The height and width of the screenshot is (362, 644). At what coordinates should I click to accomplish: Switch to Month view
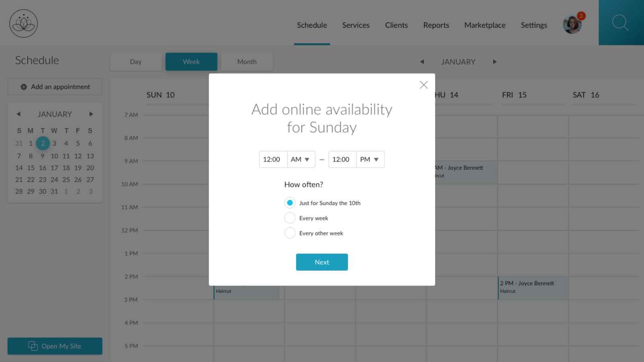click(247, 62)
